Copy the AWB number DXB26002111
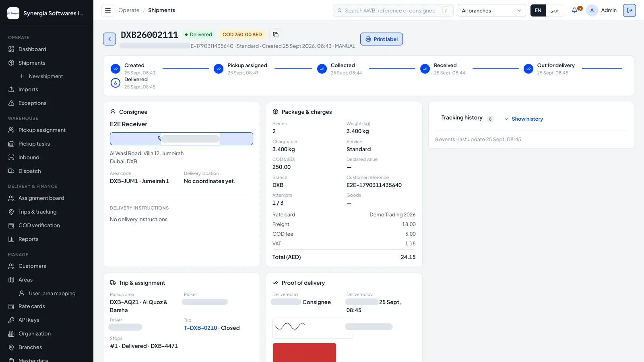Viewport: 644px width, 362px height. [276, 35]
